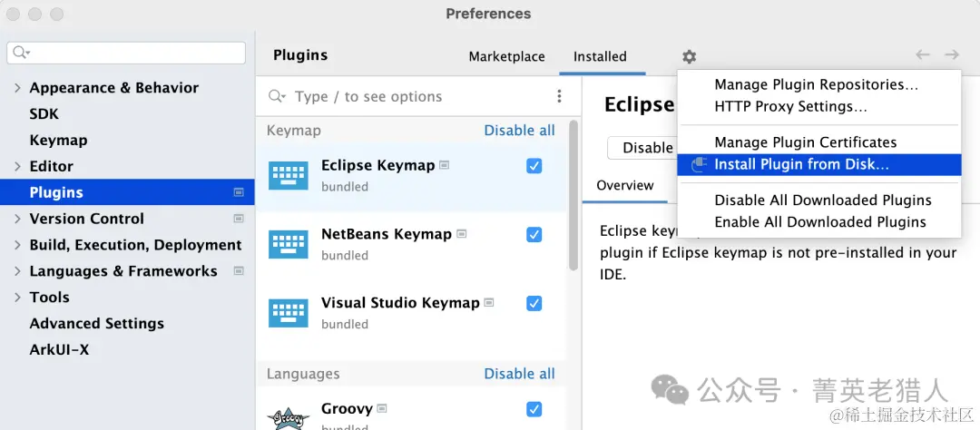Click the project-level icon on Languages & Frameworks row

238,271
